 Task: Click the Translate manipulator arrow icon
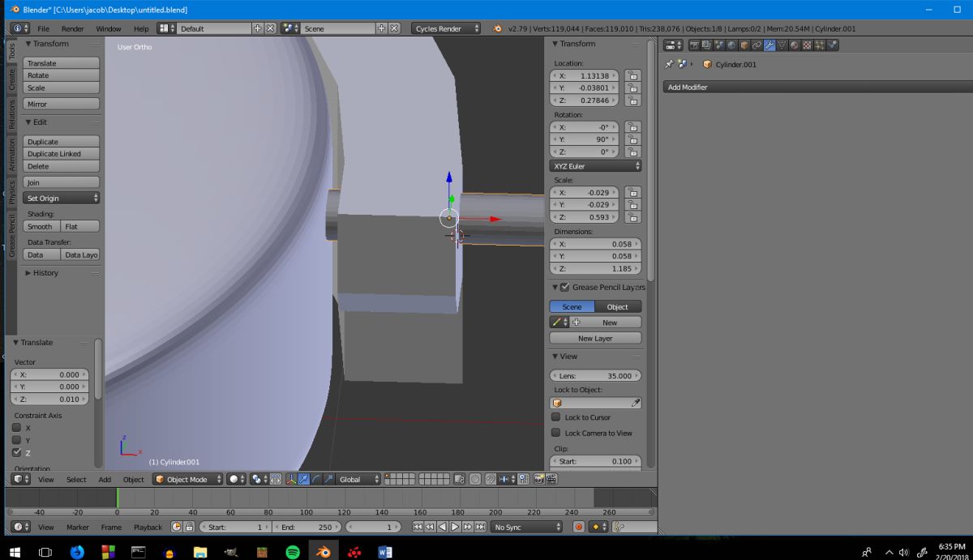tap(303, 479)
